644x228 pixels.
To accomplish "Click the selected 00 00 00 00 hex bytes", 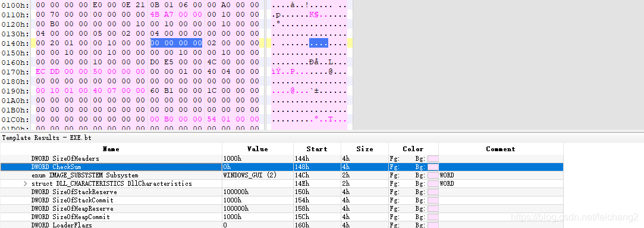I will click(176, 43).
